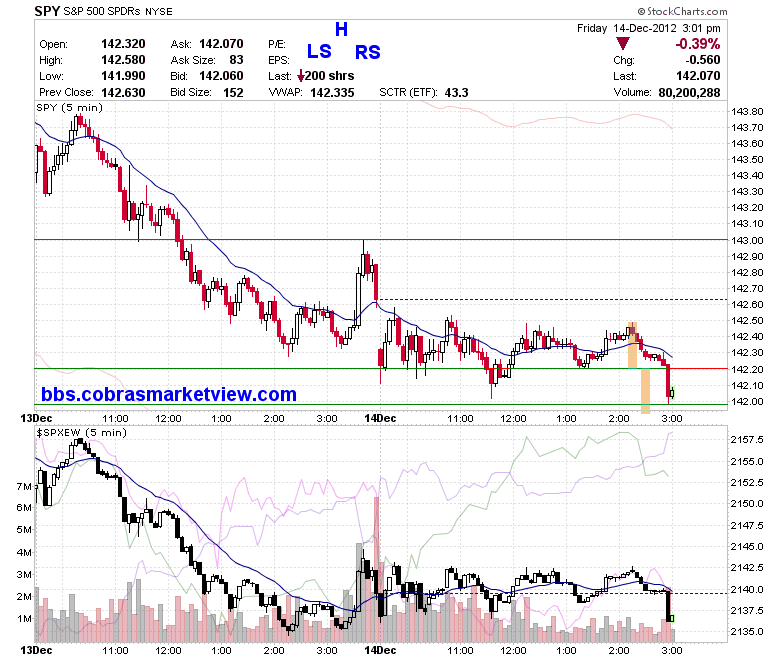Image resolution: width=780 pixels, height=659 pixels.
Task: Click the lower orange highlighted bar near 142.10
Action: coord(645,391)
